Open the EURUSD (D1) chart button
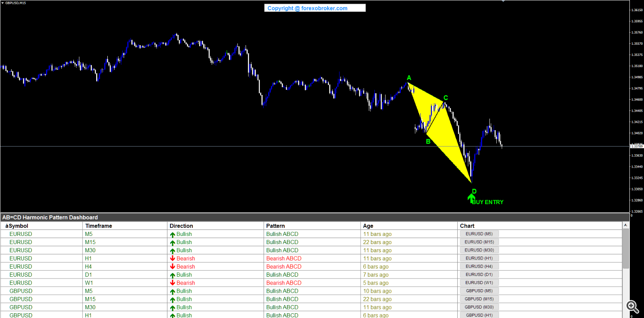The image size is (644, 318). [479, 274]
